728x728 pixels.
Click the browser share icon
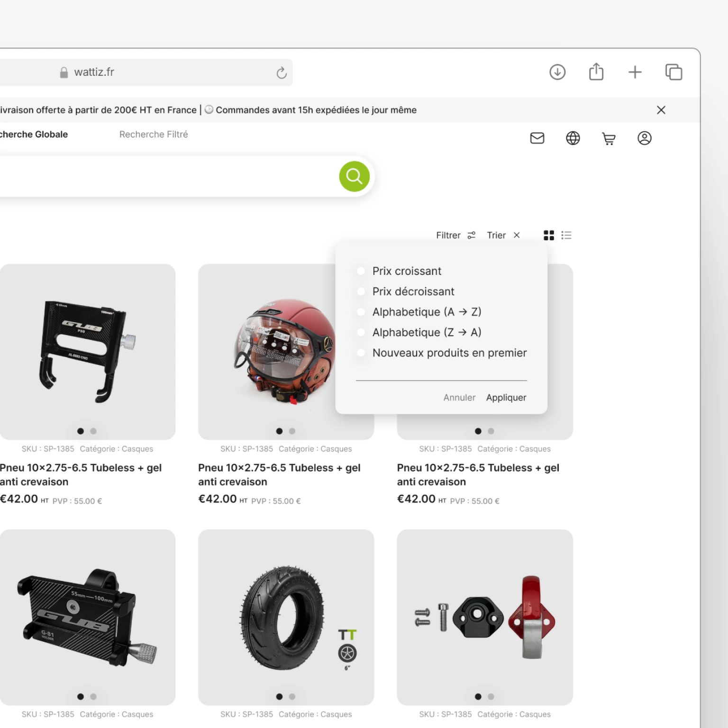[596, 72]
